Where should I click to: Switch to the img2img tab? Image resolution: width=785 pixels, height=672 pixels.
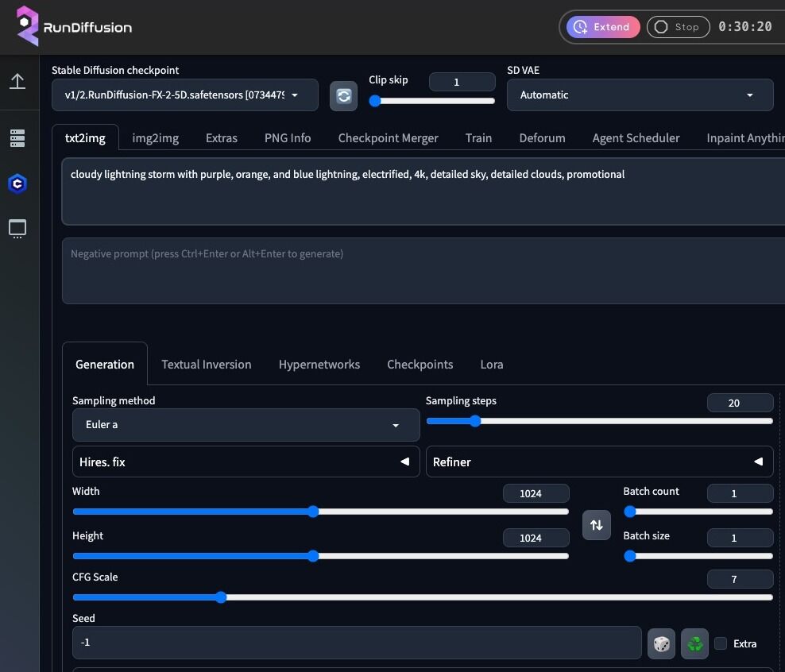[x=155, y=137]
